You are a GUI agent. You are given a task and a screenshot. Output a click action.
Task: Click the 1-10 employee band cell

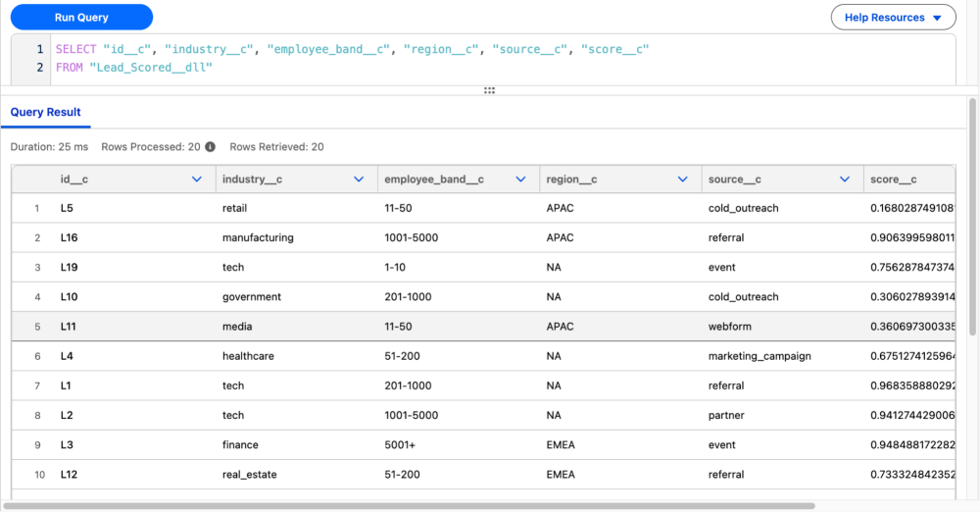pos(458,267)
